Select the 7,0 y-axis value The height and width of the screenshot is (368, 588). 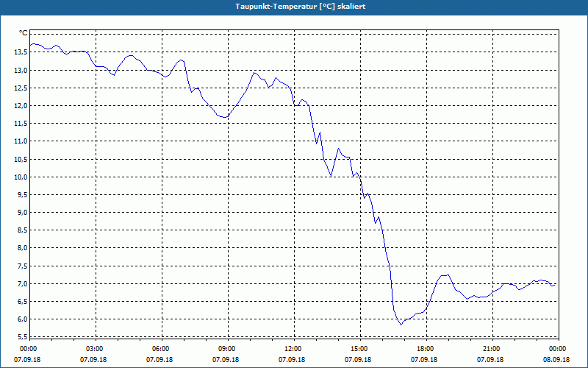(22, 283)
